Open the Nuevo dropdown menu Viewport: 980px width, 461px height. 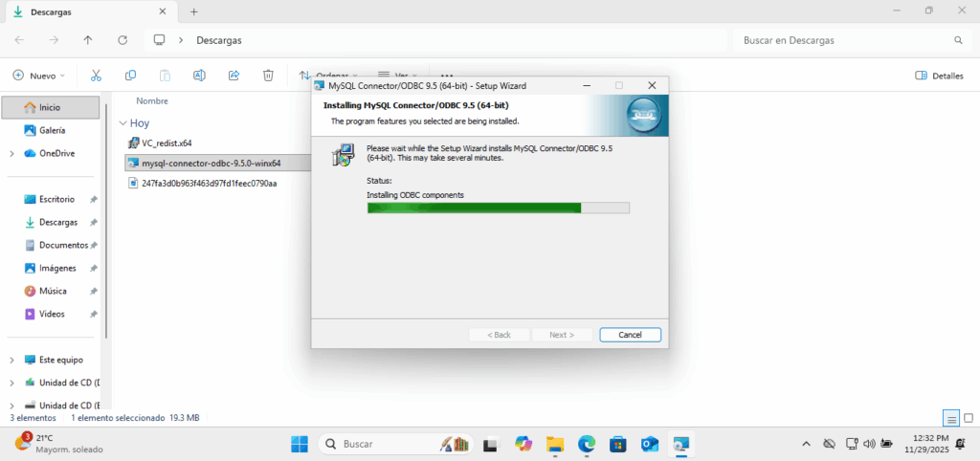coord(39,75)
